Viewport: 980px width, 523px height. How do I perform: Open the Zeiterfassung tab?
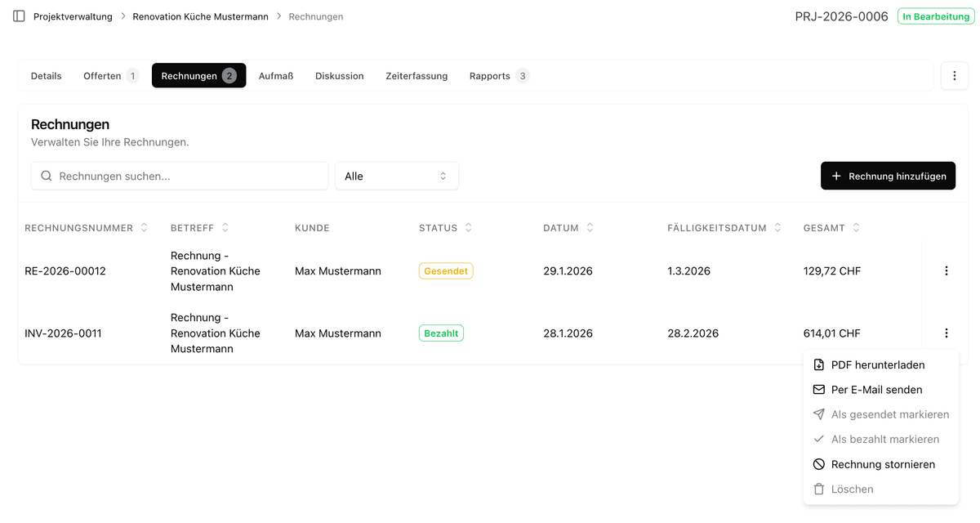[x=416, y=75]
